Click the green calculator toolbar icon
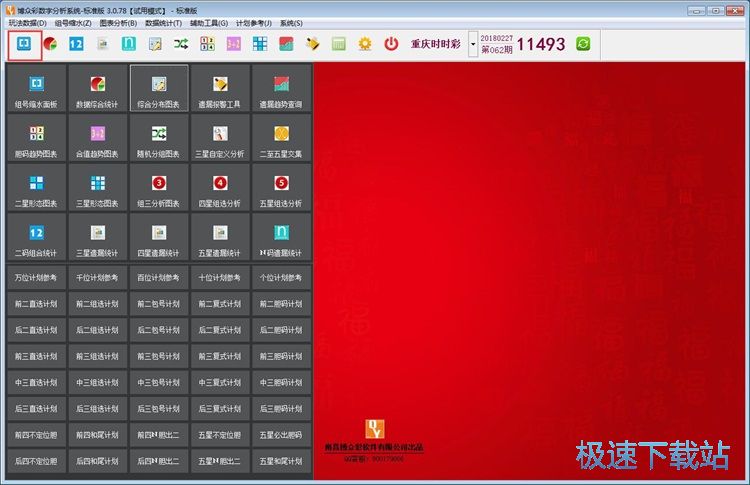Screen dimensions: 750x485 (x=339, y=44)
